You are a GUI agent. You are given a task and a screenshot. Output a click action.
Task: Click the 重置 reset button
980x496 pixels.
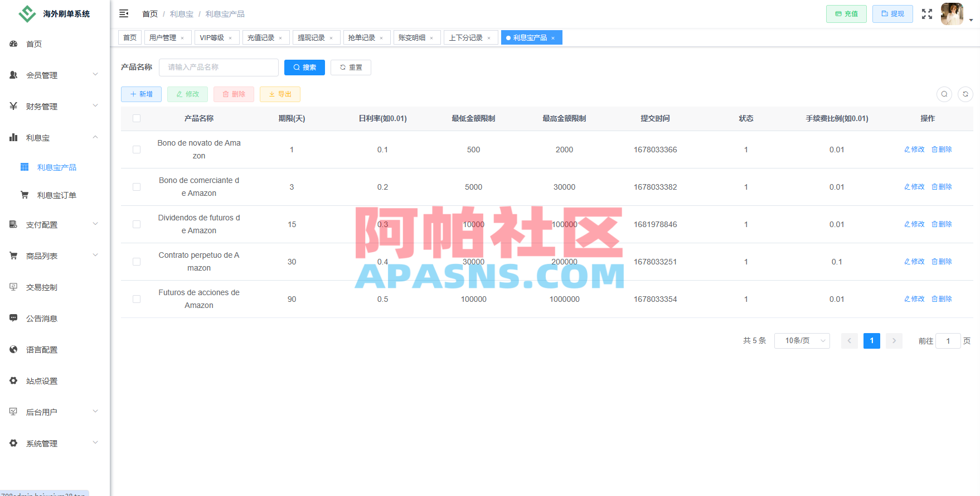click(x=351, y=68)
